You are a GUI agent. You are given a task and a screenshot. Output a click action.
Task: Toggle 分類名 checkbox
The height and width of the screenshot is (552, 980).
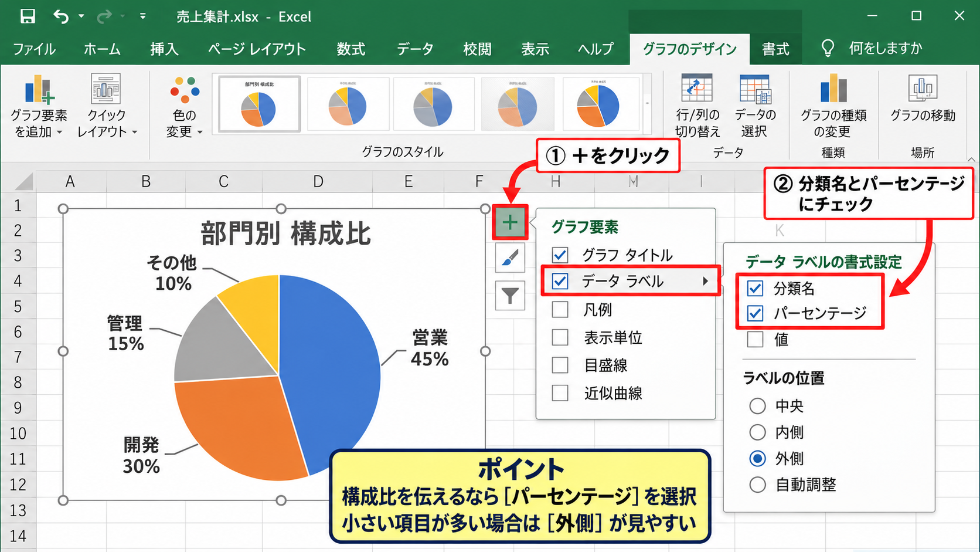[755, 288]
